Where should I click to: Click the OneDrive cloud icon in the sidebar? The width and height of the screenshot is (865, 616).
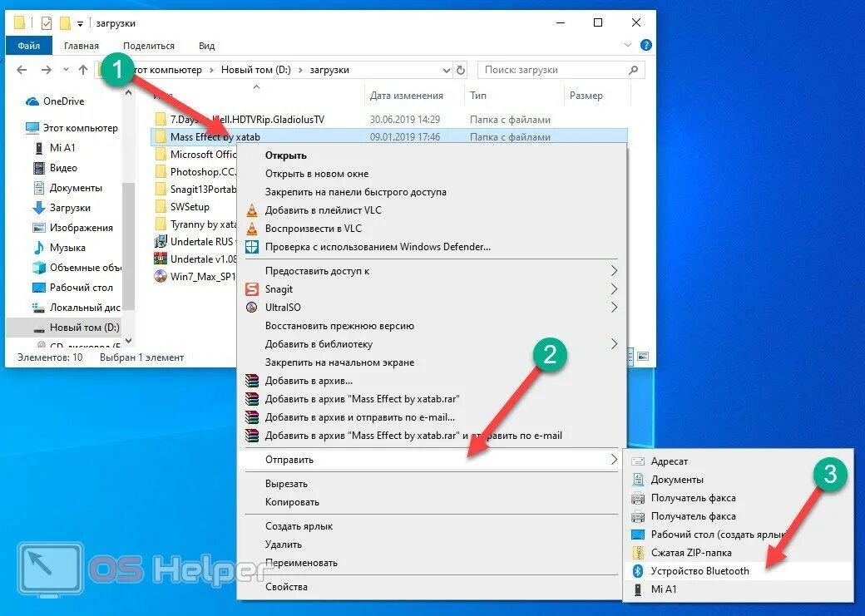click(x=32, y=101)
